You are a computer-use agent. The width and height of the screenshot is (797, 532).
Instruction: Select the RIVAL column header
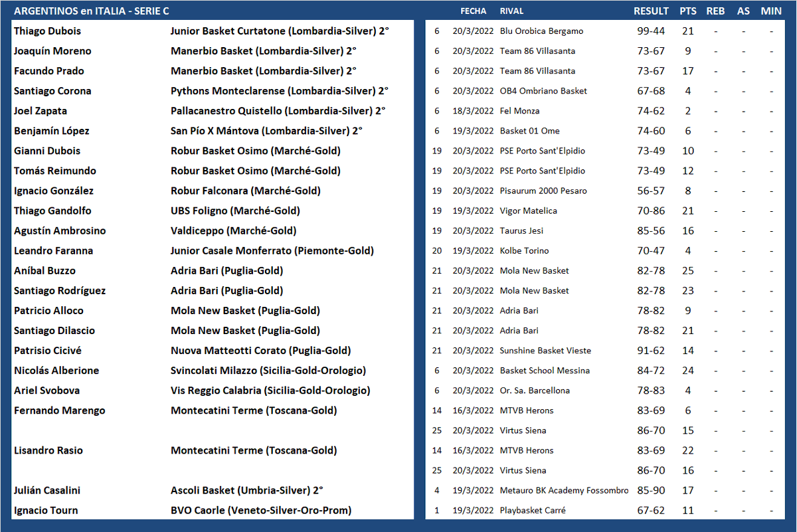point(511,11)
